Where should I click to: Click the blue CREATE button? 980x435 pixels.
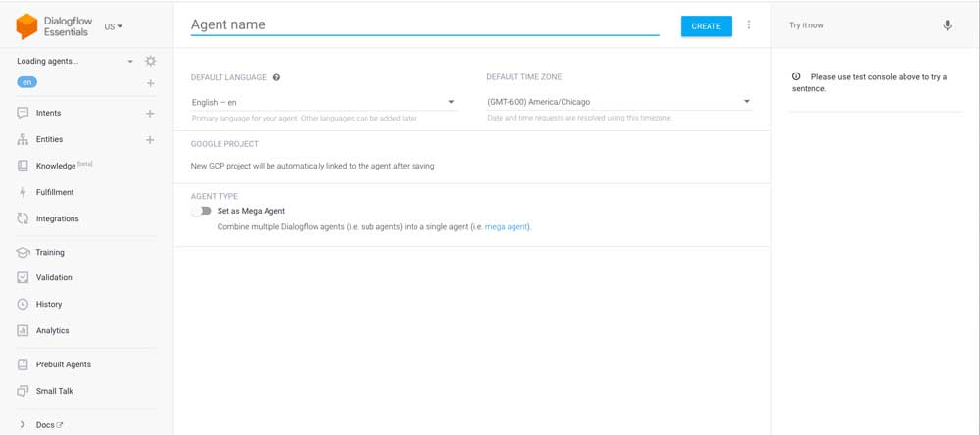707,26
